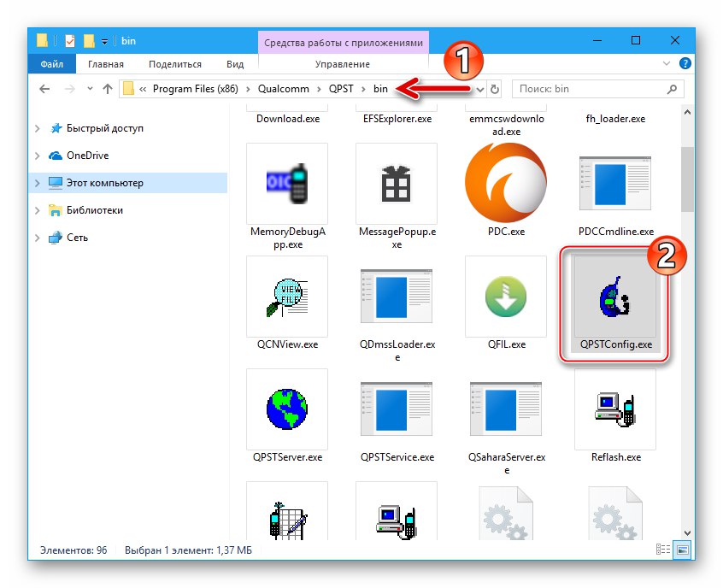
Task: Expand Быстрый доступ tree node
Action: click(38, 129)
